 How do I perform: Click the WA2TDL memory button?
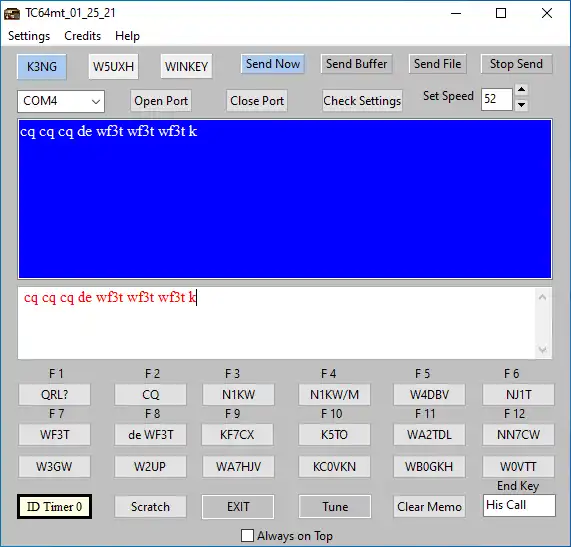(429, 434)
